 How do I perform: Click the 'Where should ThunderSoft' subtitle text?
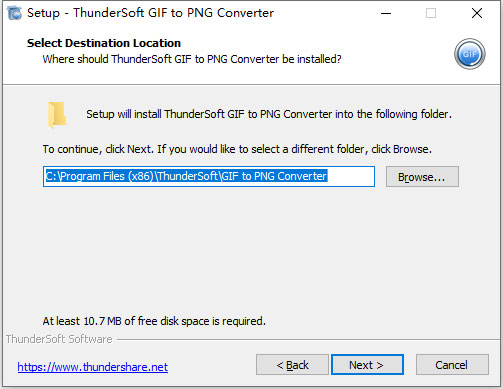pyautogui.click(x=192, y=59)
